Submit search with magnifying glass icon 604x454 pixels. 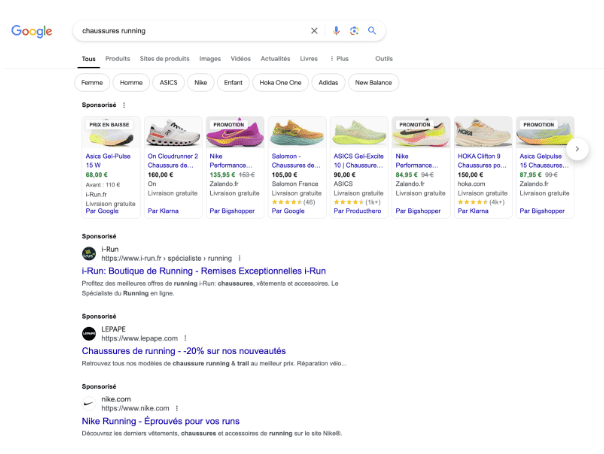[x=372, y=30]
